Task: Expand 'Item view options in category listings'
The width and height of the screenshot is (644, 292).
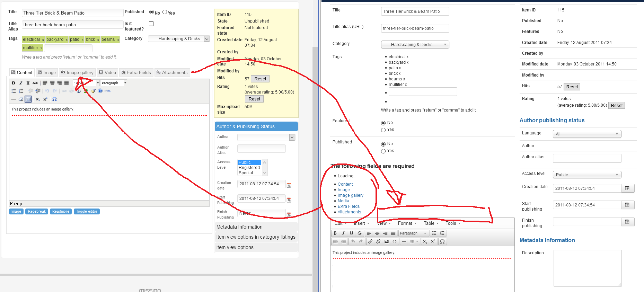Action: tap(256, 237)
